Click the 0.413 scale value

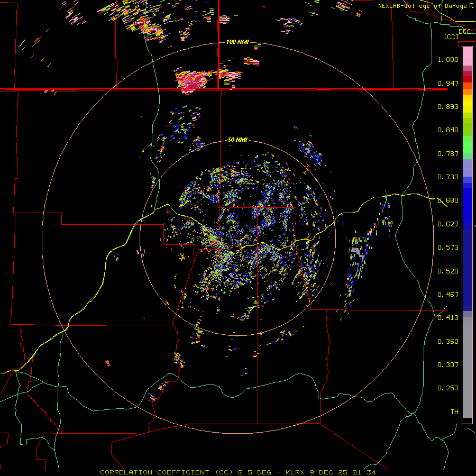tap(448, 318)
